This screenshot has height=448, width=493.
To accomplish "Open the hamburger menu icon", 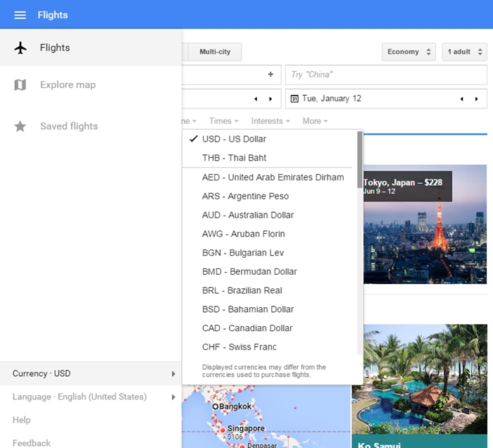I will 20,15.
